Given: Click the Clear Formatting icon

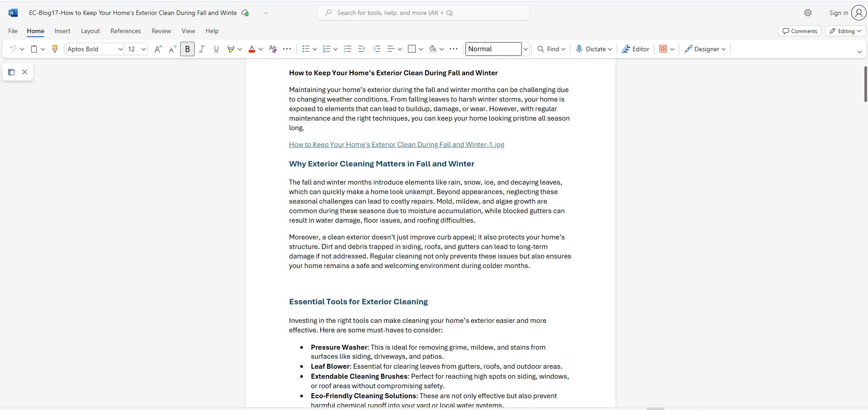Looking at the screenshot, I should 273,49.
